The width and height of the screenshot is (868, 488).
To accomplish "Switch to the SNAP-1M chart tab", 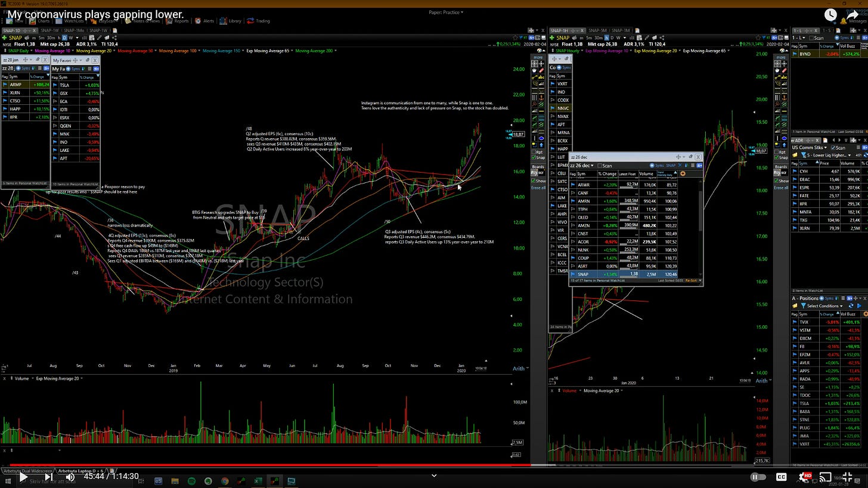I will click(x=620, y=30).
